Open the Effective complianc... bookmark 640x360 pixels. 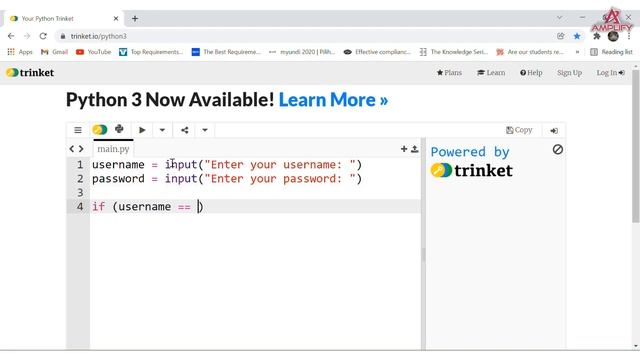[x=377, y=52]
